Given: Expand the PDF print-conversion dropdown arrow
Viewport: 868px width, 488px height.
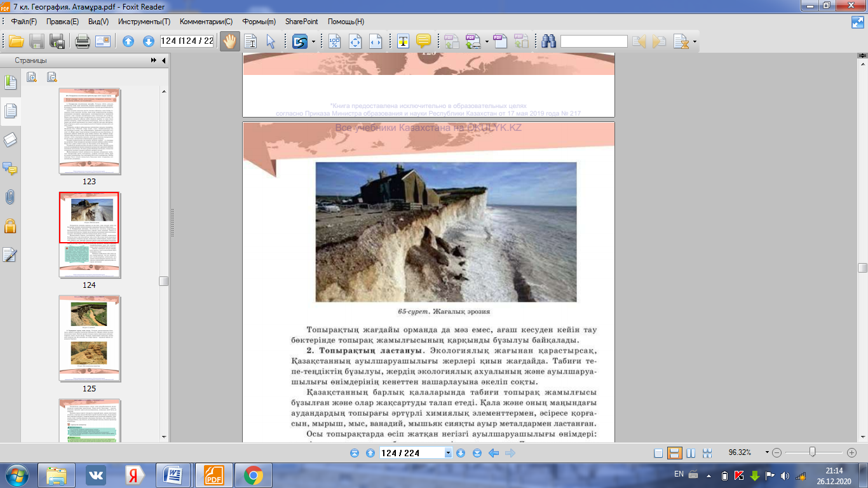Looking at the screenshot, I should click(487, 42).
